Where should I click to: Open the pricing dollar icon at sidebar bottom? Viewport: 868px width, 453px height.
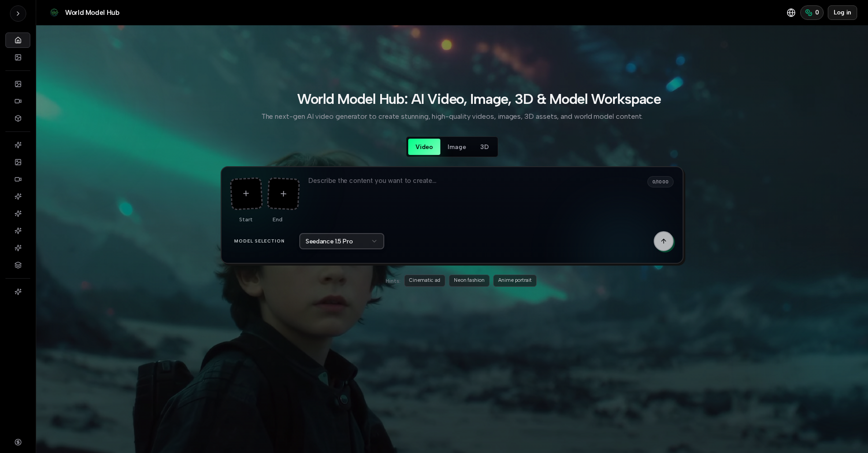(18, 442)
